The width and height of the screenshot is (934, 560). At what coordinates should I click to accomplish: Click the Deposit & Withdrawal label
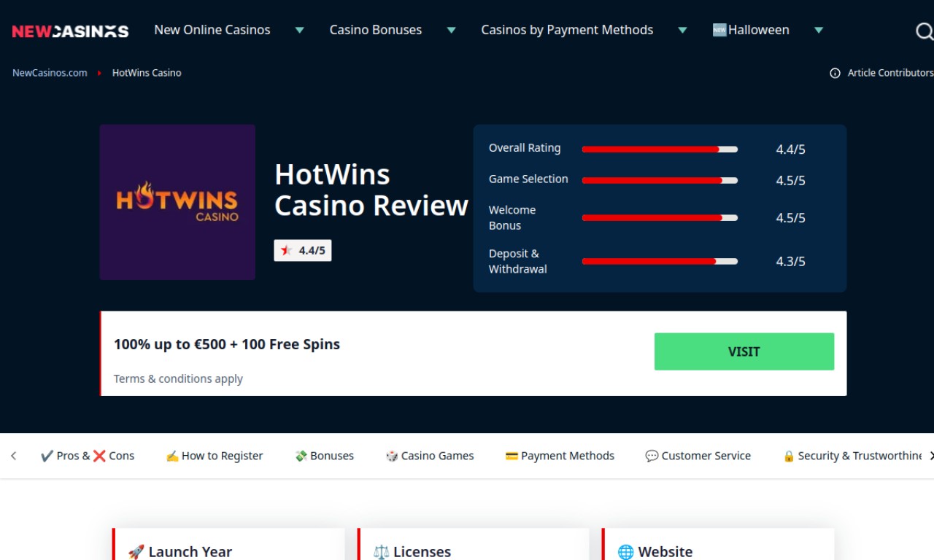(518, 261)
